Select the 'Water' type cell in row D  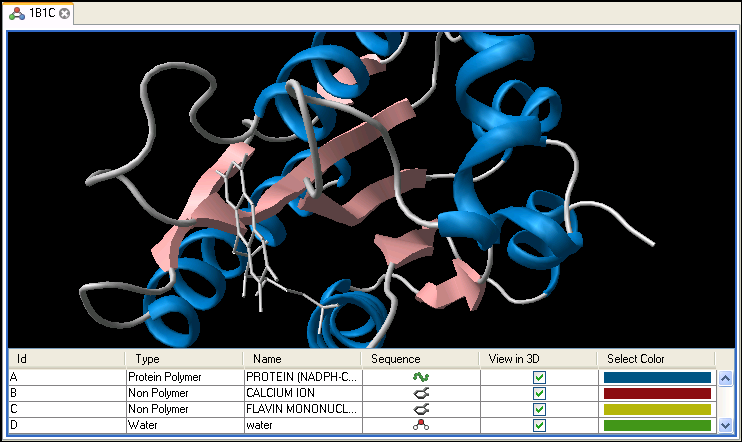point(185,425)
